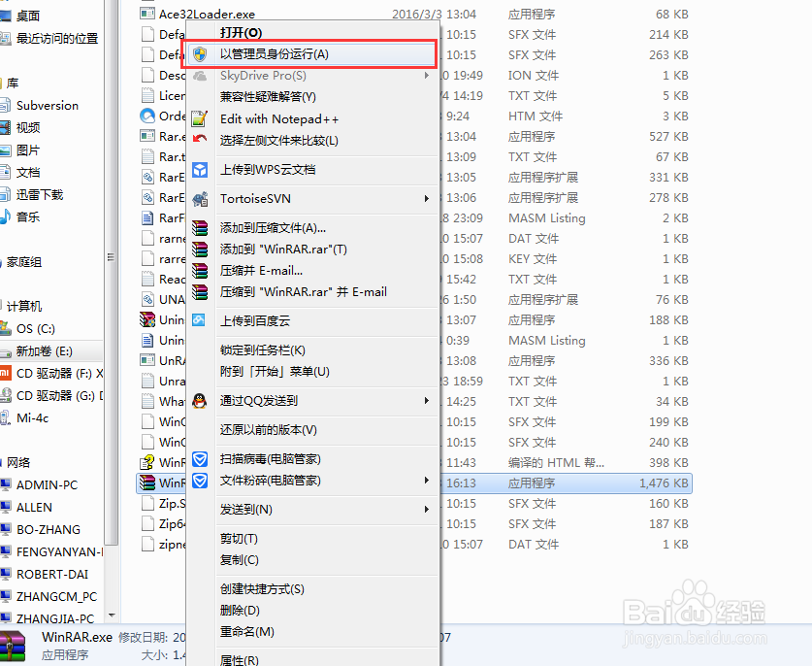Open CD 驱动器 (G:) in sidebar

(x=59, y=396)
